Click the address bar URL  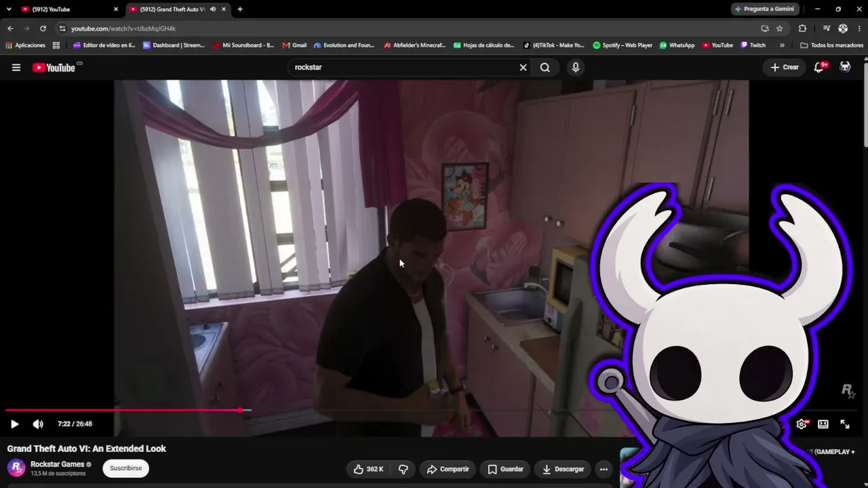tap(123, 28)
